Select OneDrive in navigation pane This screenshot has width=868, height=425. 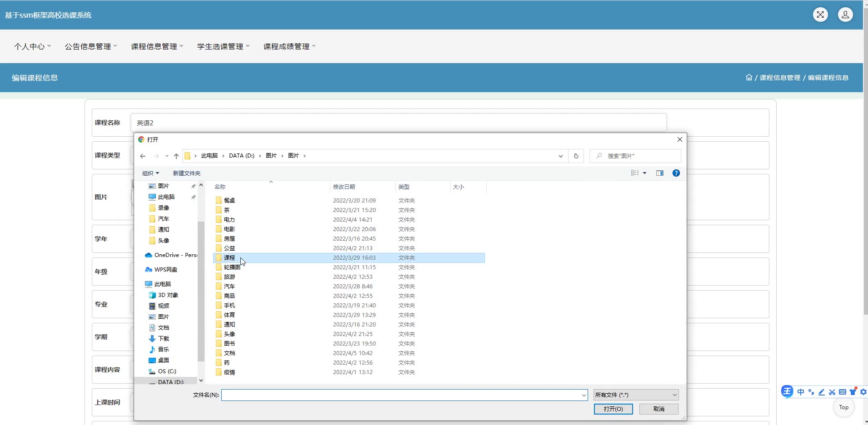point(173,255)
